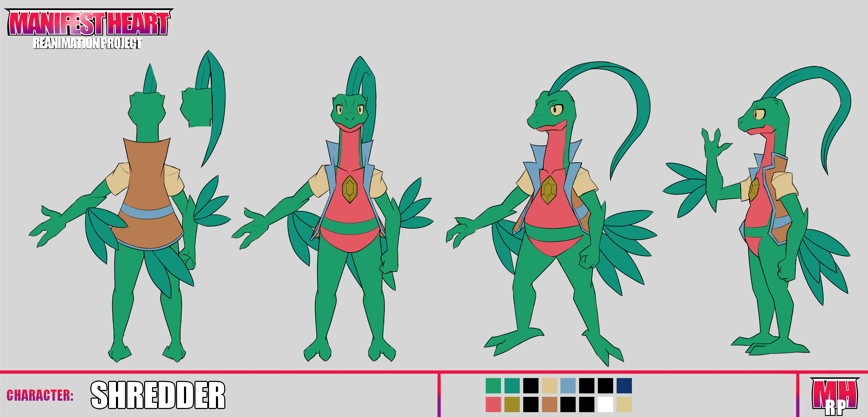The image size is (868, 417).
Task: Pick the bright green body swatch
Action: coord(493,386)
